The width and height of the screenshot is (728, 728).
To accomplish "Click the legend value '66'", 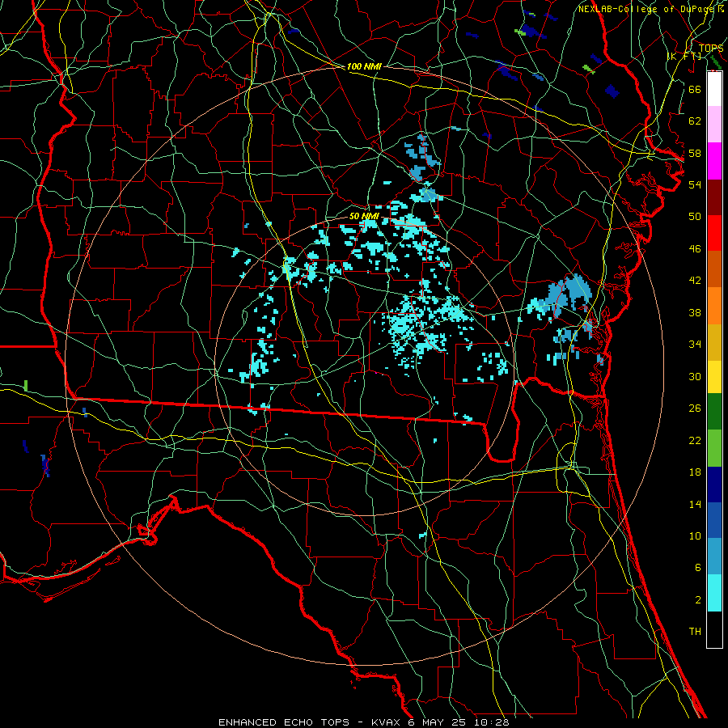I will coord(695,89).
